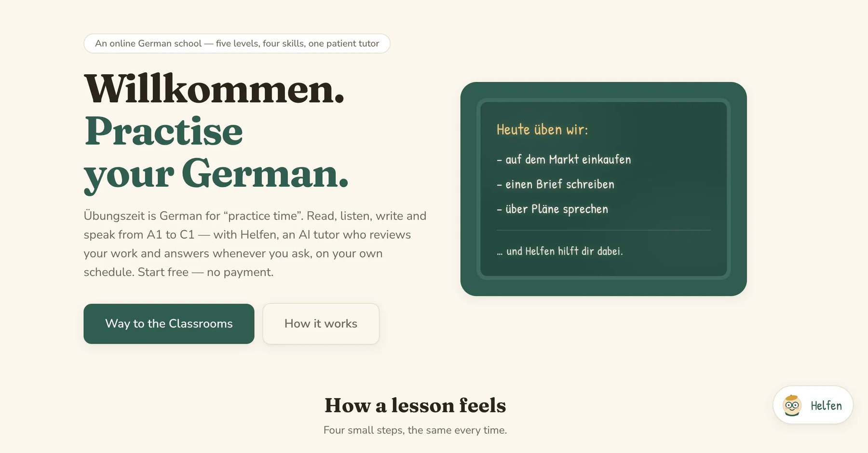This screenshot has width=868, height=453.
Task: Click the green word Practise in the heading
Action: (x=163, y=131)
